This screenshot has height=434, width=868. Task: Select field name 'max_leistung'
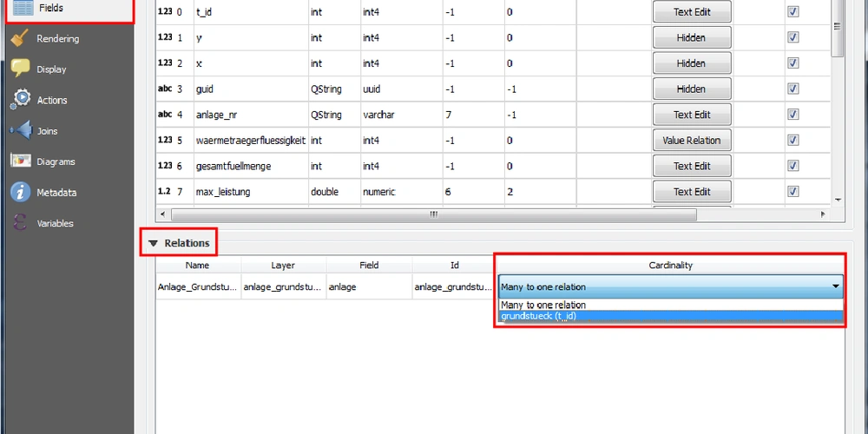click(251, 192)
